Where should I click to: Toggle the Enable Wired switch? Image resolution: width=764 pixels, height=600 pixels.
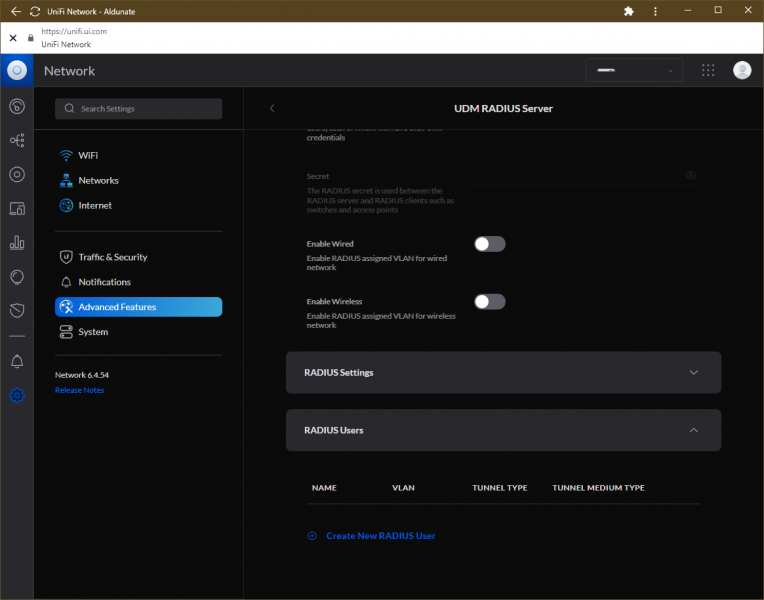coord(490,244)
